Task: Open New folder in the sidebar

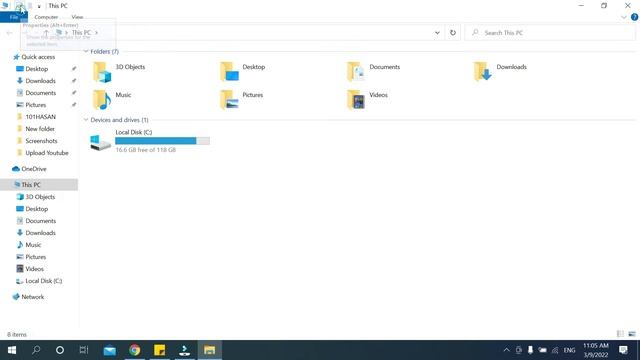Action: [40, 129]
